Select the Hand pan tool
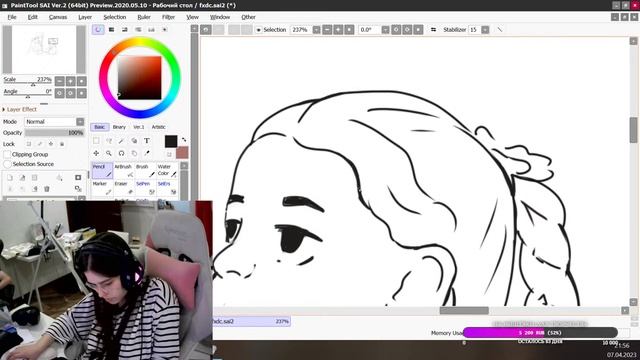Viewport: 640px width, 360px height. 134,153
